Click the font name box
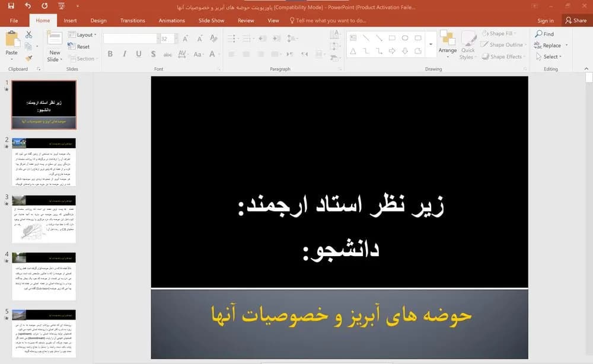 130,39
